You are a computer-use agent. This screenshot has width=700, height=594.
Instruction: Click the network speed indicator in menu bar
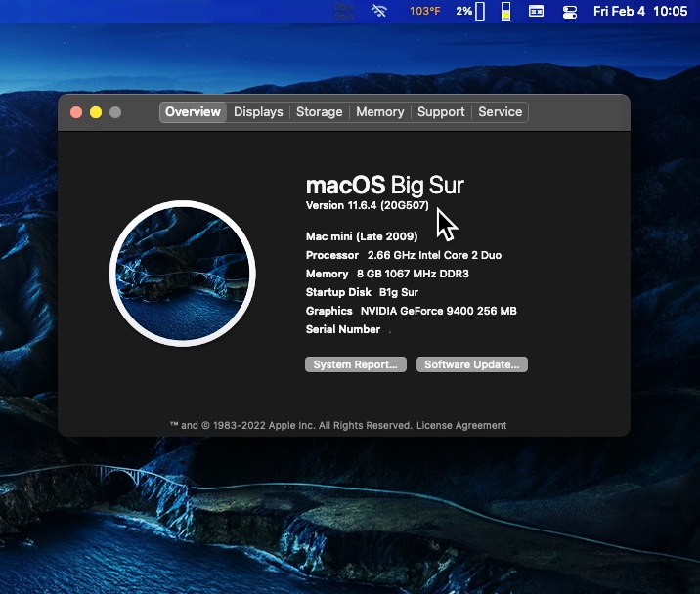pyautogui.click(x=344, y=11)
